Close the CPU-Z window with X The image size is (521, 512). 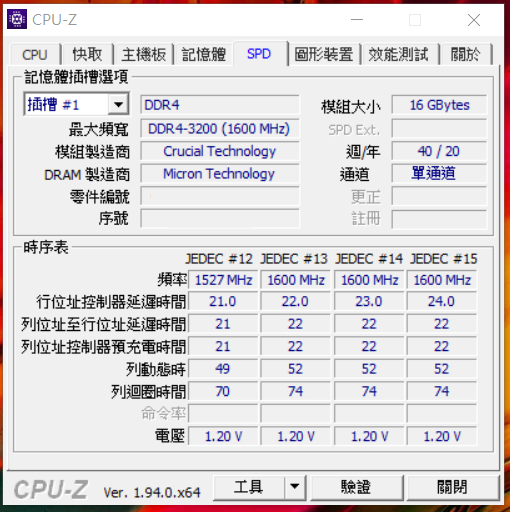(474, 20)
